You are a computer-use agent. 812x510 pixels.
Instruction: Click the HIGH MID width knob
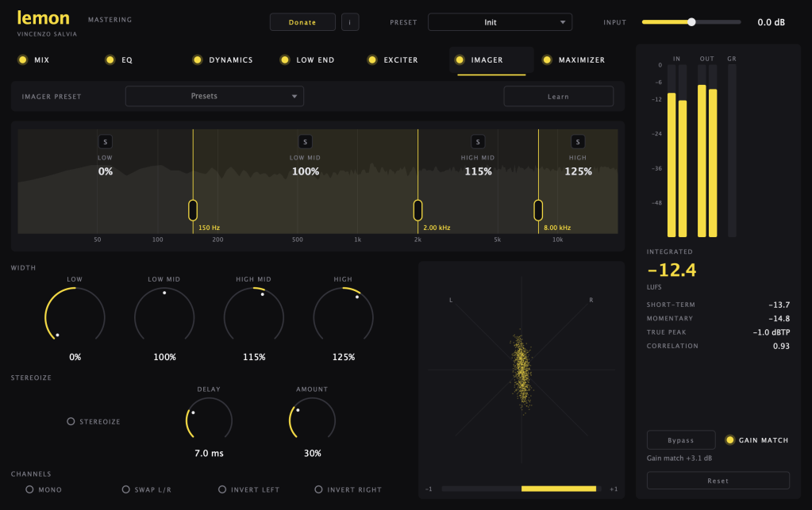(254, 316)
